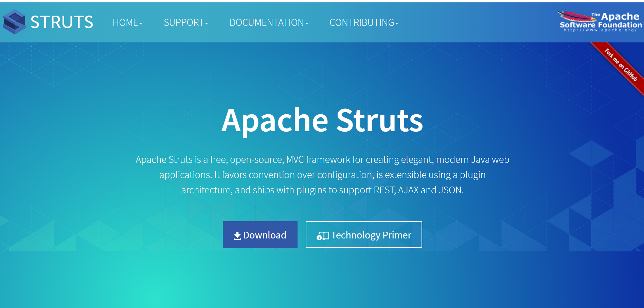Click the Technology Primer info icon

pos(322,235)
